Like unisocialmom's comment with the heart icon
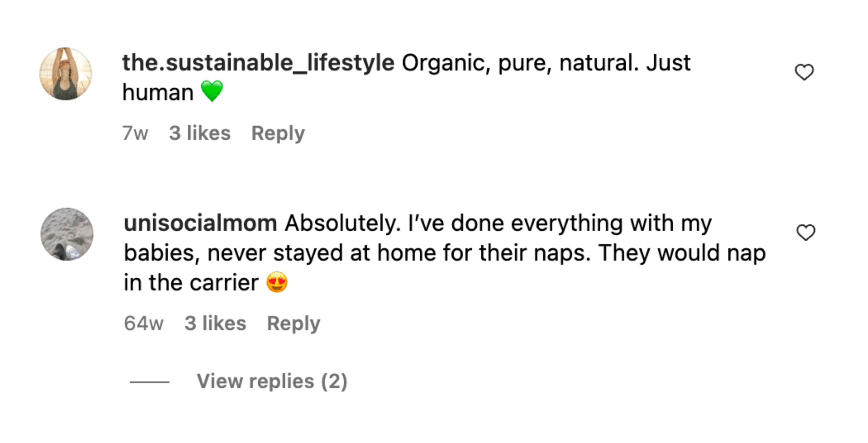Viewport: 868px width, 443px height. [806, 232]
